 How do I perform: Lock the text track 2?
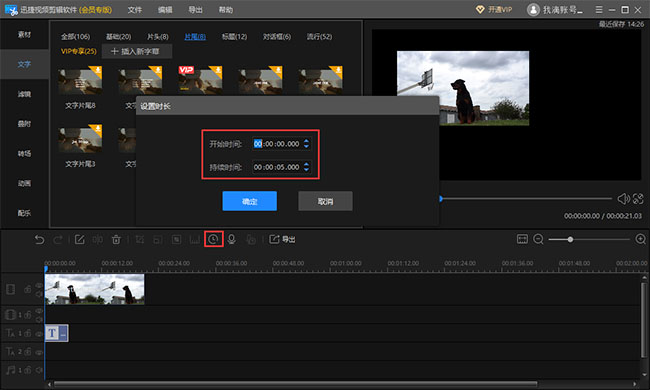click(x=27, y=352)
